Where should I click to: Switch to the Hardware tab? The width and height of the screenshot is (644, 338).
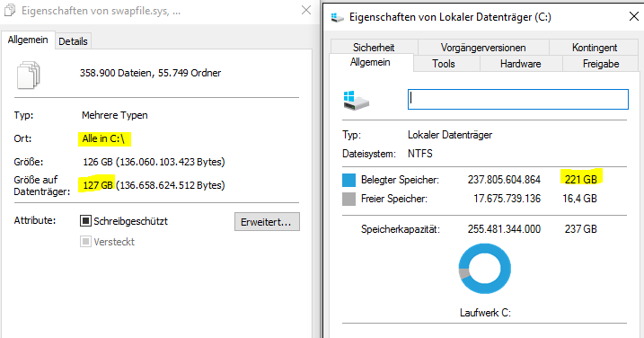[520, 64]
